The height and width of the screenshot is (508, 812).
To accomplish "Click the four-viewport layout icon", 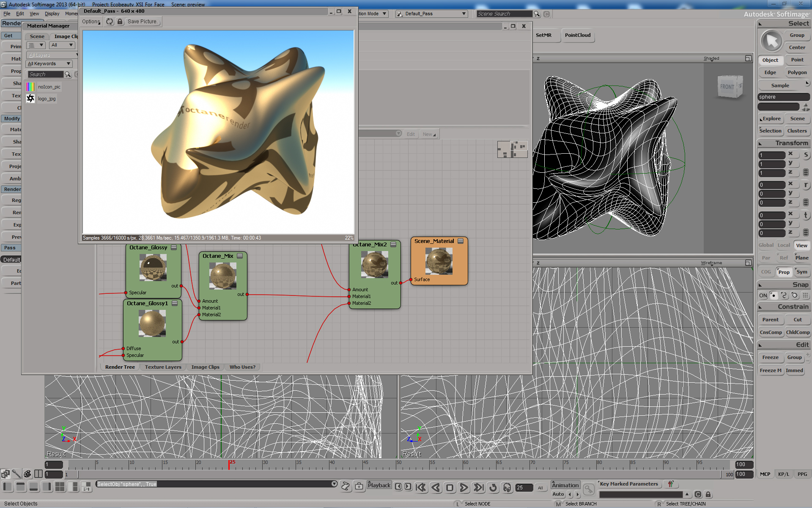I will click(60, 487).
